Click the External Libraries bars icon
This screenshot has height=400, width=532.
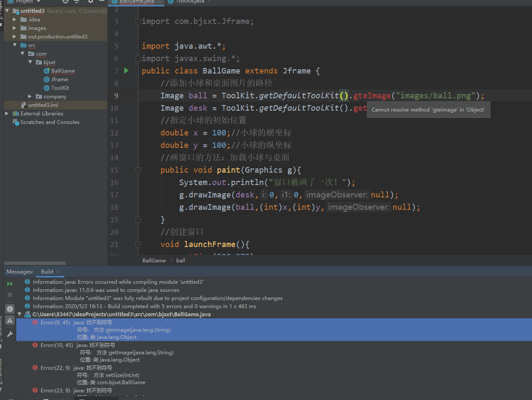pos(16,114)
